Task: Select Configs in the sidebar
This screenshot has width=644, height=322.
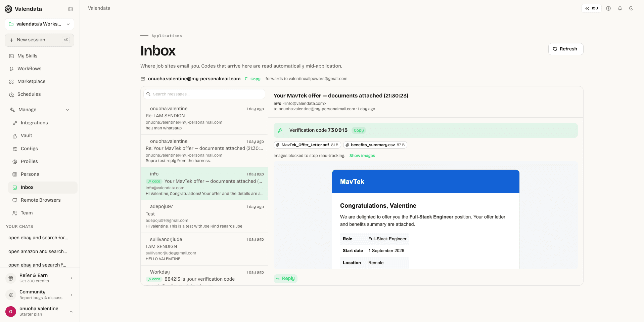Action: pyautogui.click(x=43, y=149)
